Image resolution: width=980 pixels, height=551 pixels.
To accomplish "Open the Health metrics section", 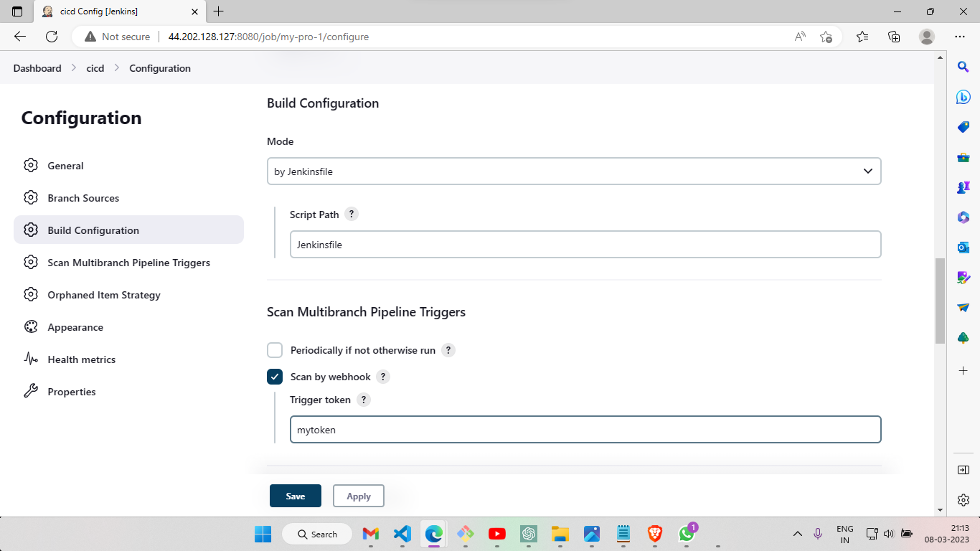I will [80, 359].
